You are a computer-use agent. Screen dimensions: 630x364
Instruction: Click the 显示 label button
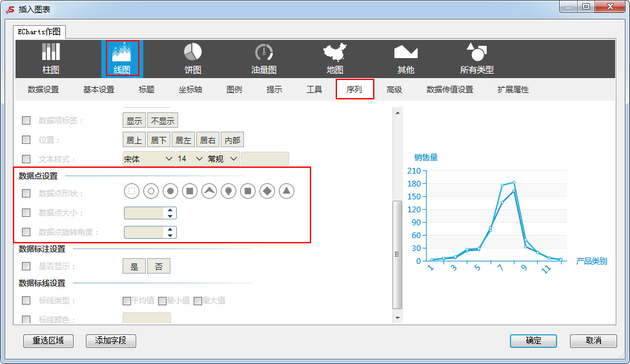134,121
